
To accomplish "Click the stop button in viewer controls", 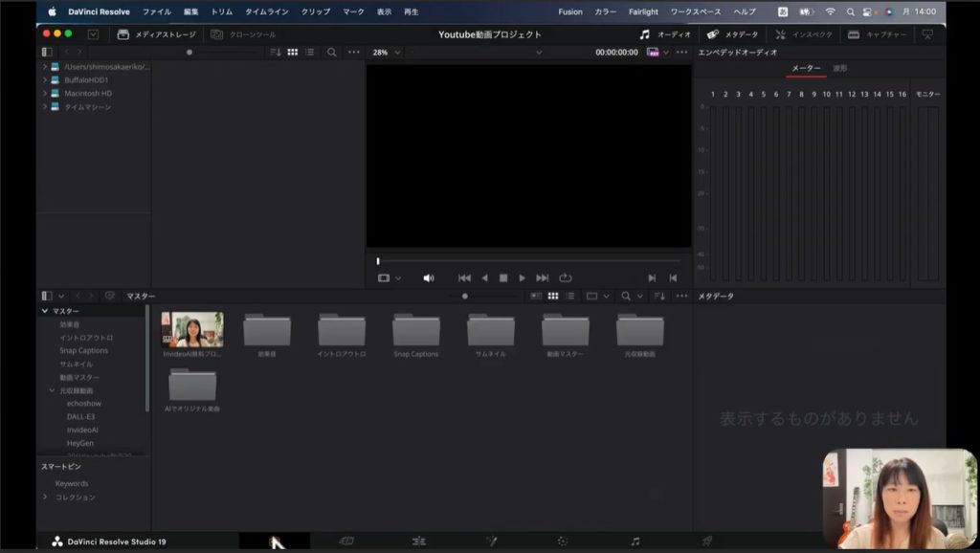I will [503, 277].
